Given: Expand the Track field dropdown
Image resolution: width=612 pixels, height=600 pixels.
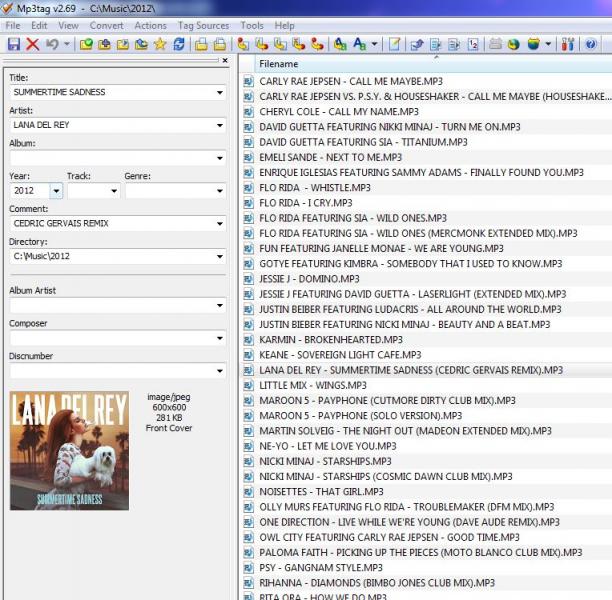Looking at the screenshot, I should coord(114,191).
